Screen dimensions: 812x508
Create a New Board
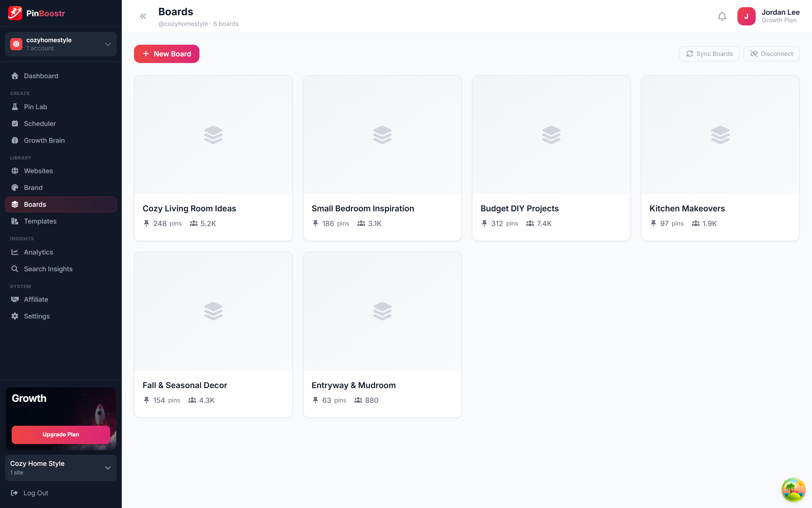click(x=166, y=54)
